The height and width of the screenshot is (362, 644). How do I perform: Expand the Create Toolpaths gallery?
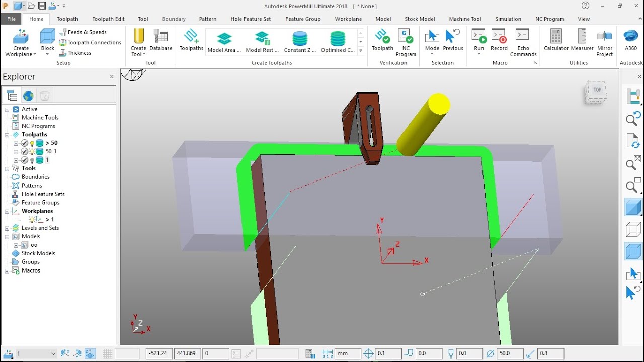[x=361, y=51]
